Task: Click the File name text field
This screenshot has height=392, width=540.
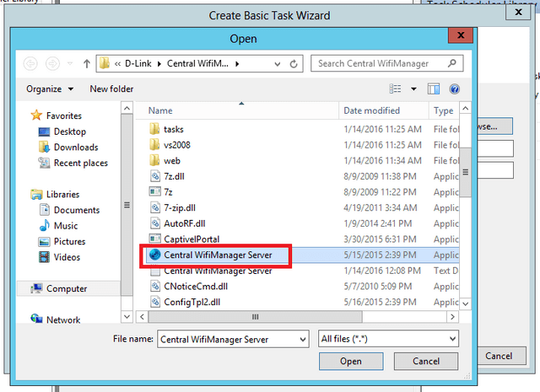Action: tap(228, 340)
